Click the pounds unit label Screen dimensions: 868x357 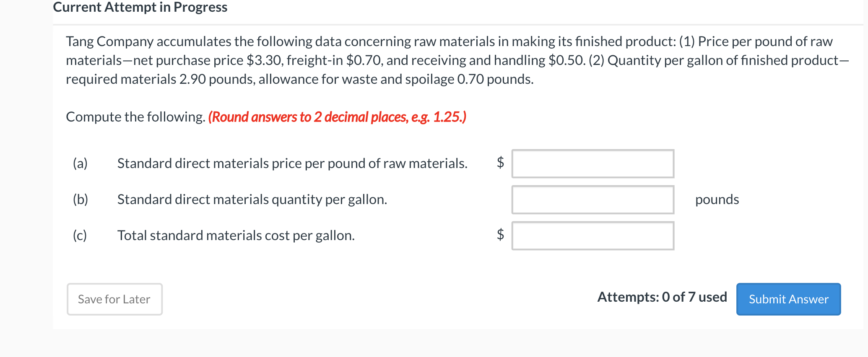coord(717,199)
